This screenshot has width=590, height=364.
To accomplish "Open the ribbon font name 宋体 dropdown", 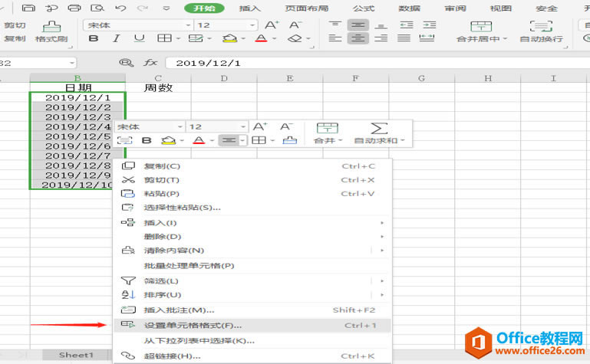I will pos(189,25).
